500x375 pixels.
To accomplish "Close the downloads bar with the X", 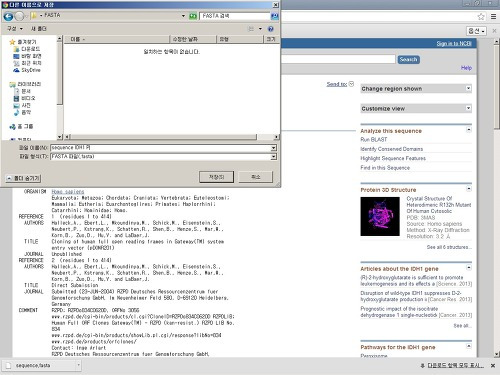I will 493,366.
